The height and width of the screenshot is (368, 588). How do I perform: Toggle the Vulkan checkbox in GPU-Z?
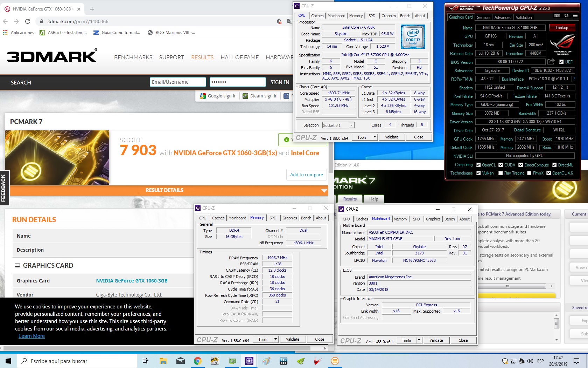coord(478,173)
